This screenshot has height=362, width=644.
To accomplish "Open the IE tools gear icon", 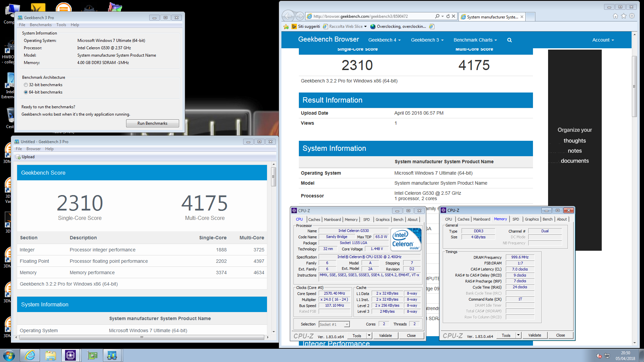I will click(632, 16).
